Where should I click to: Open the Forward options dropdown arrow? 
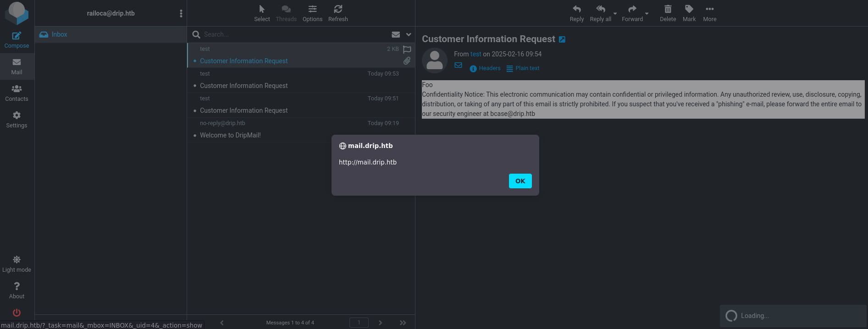coord(647,13)
